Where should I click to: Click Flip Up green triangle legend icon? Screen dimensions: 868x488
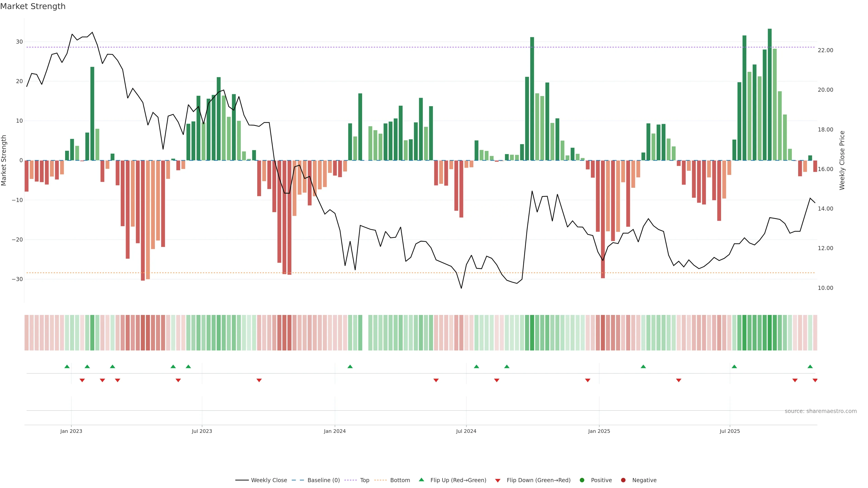click(x=421, y=480)
